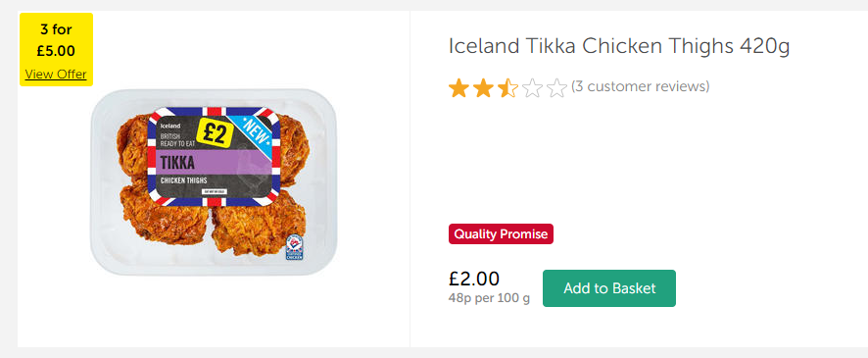The width and height of the screenshot is (868, 358).
Task: Add the Tikka Chicken Thighs to the basket
Action: [x=609, y=288]
